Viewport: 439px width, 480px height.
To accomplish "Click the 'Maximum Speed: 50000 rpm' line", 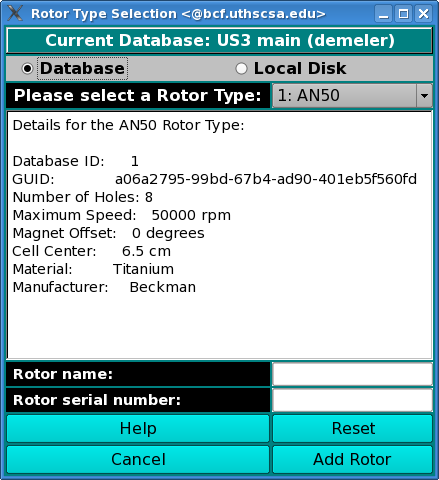I will [122, 215].
